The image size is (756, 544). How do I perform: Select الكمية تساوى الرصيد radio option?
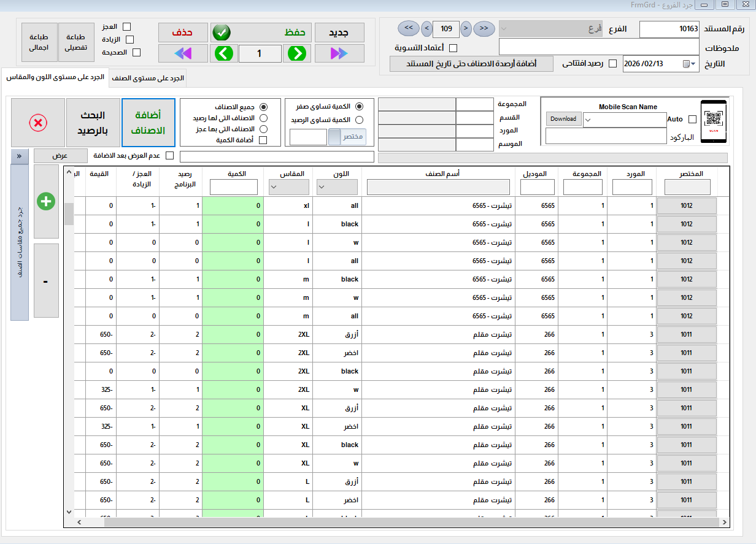[x=359, y=120]
